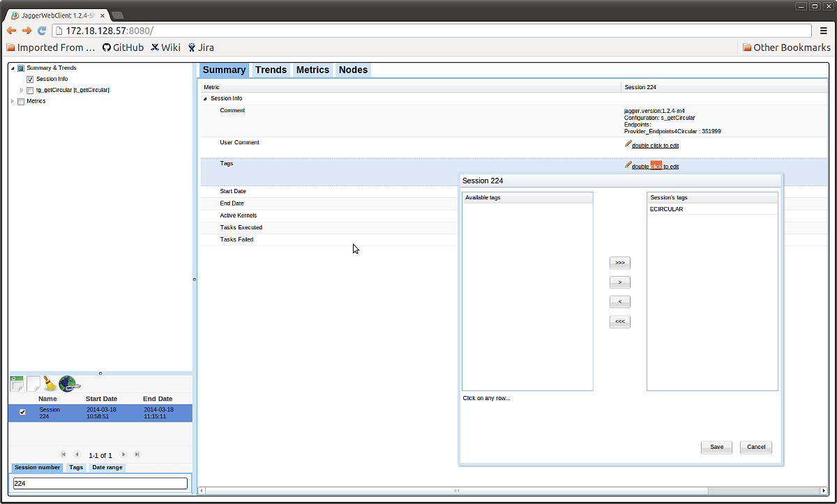Save the session tags dialog

(x=716, y=447)
